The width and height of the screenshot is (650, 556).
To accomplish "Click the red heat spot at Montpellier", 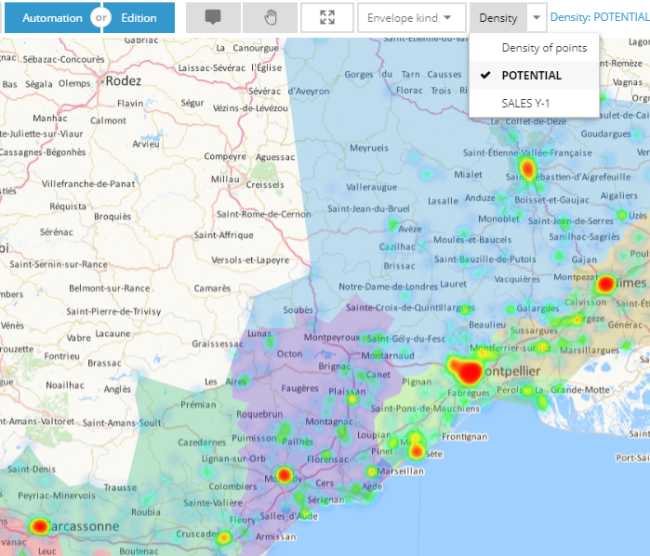I will click(468, 371).
